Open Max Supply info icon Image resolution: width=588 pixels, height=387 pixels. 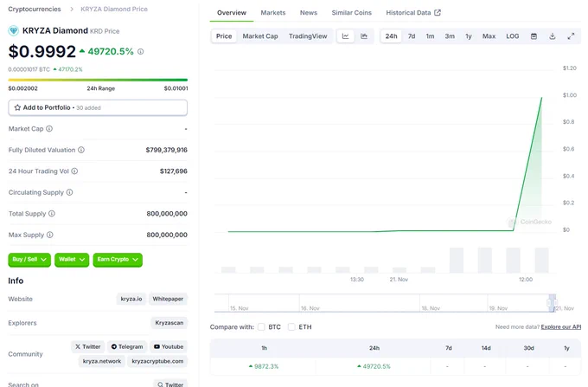click(x=50, y=235)
